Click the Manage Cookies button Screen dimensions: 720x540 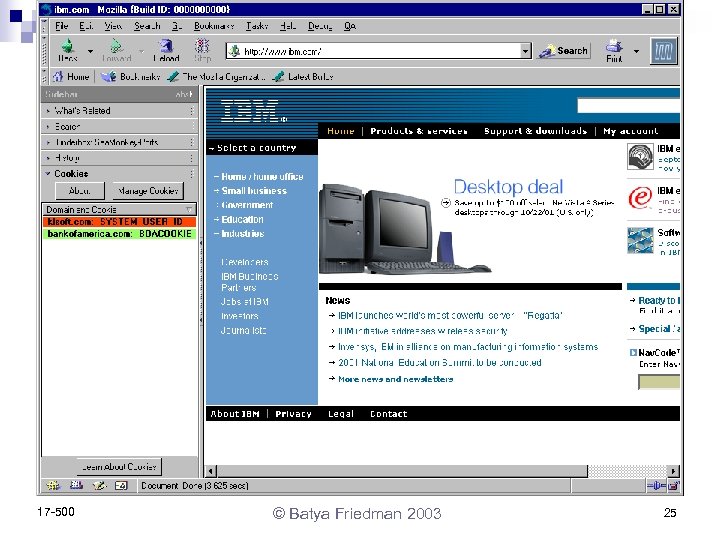tap(148, 191)
